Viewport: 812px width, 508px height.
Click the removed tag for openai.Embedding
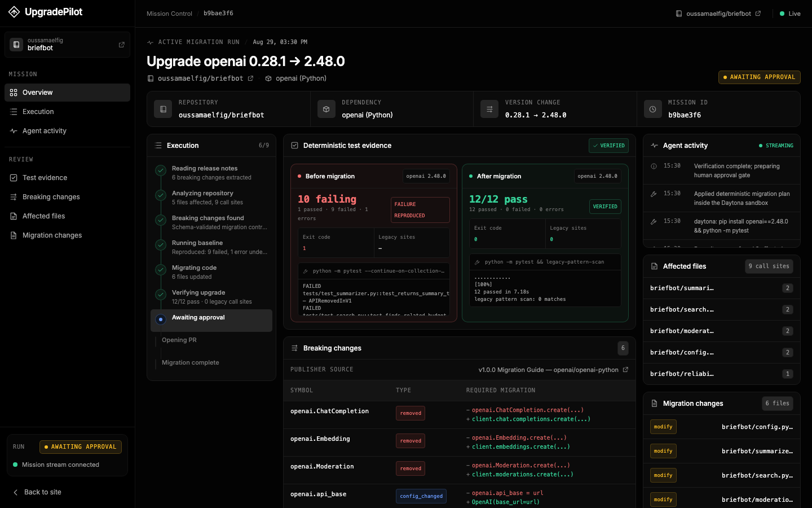(x=411, y=441)
